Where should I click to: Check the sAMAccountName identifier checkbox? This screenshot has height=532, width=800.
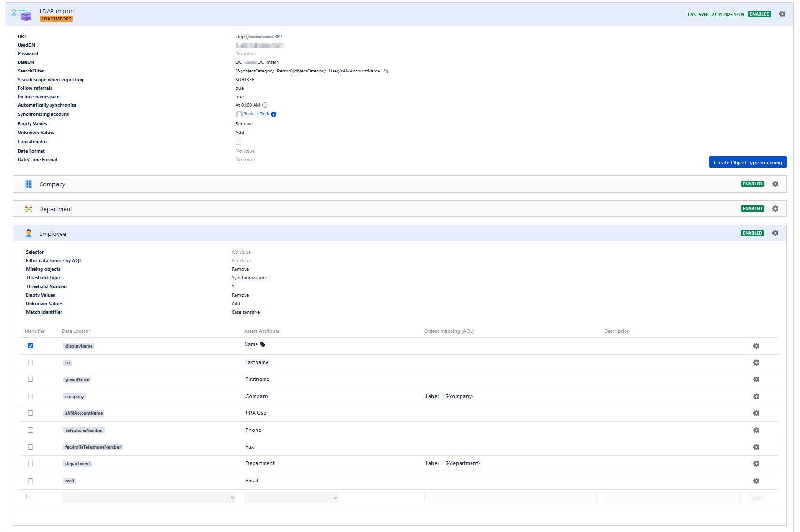[31, 413]
